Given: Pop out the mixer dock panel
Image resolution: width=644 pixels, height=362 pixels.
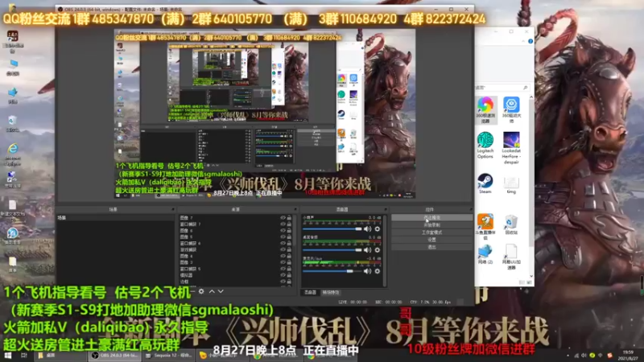Looking at the screenshot, I should [x=386, y=209].
